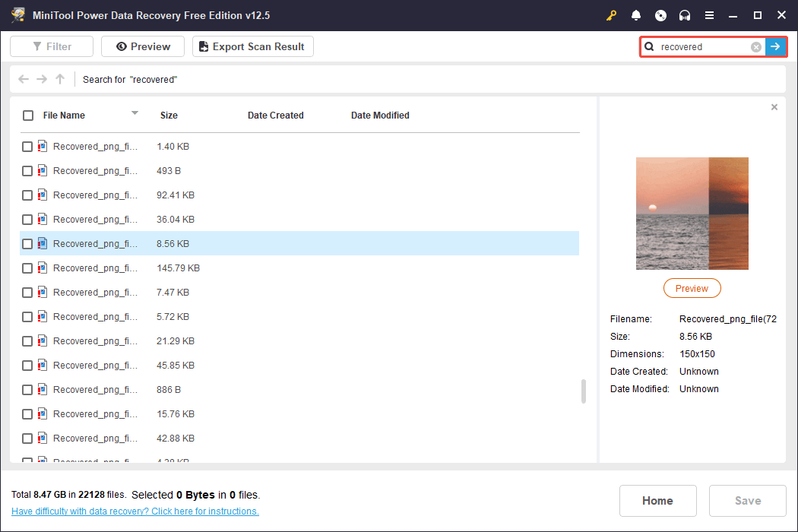Screen dimensions: 798x532
Task: Close the preview panel
Action: click(x=774, y=107)
